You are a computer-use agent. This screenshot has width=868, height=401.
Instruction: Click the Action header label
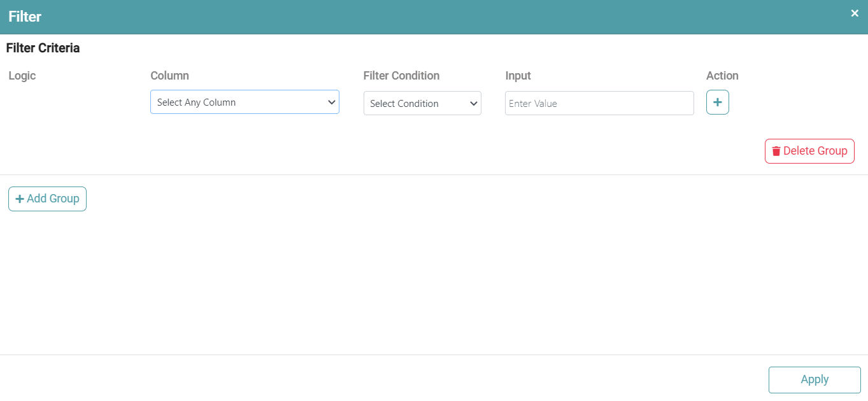point(722,76)
